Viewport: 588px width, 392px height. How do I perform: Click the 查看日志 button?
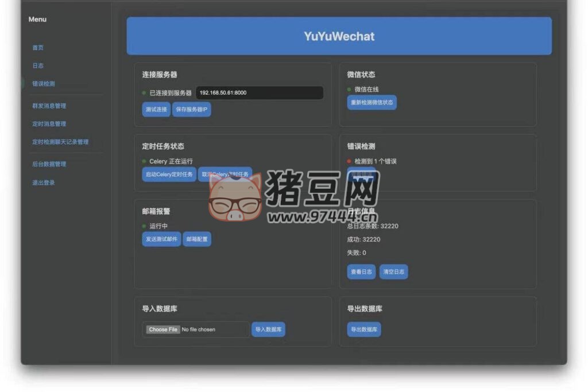pyautogui.click(x=362, y=271)
